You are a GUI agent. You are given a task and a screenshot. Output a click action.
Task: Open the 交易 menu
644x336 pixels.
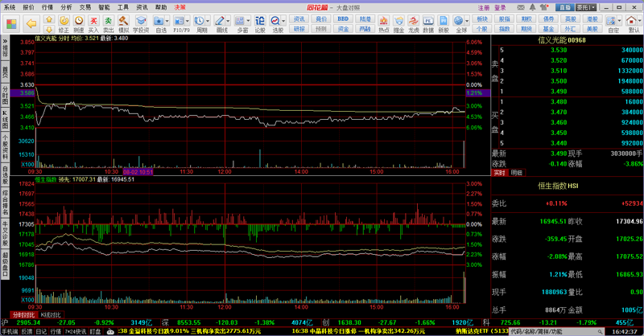tap(85, 7)
